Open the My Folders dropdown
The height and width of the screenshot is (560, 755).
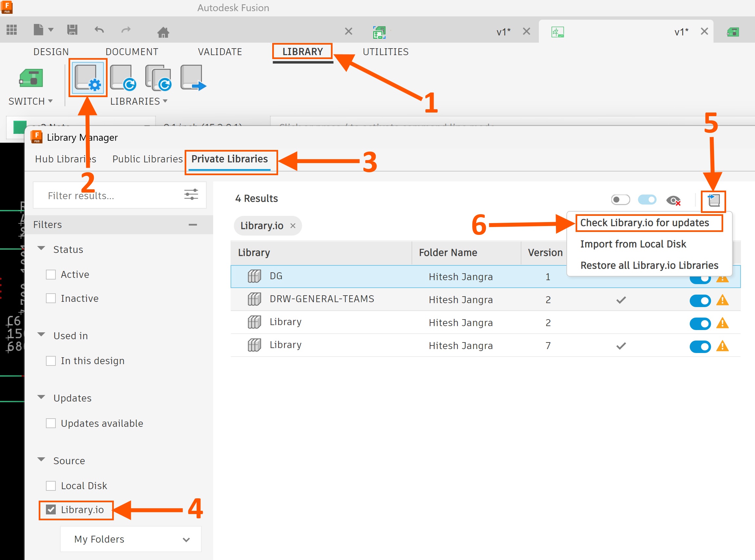[x=131, y=539]
